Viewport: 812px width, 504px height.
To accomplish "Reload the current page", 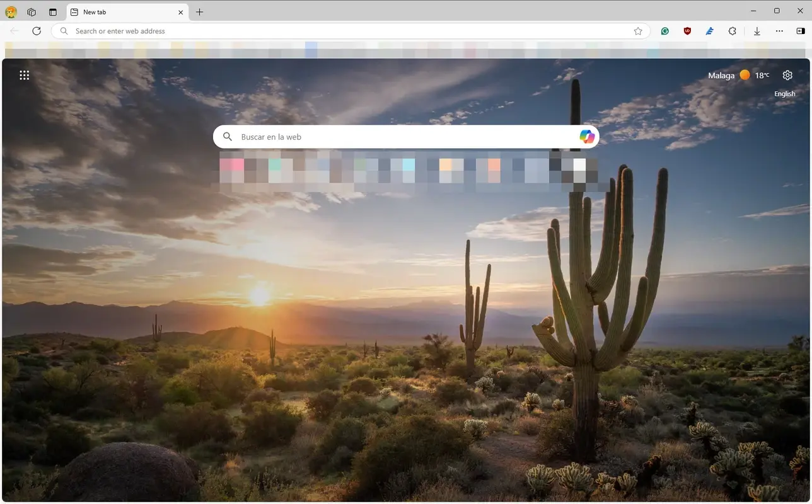I will [x=36, y=31].
